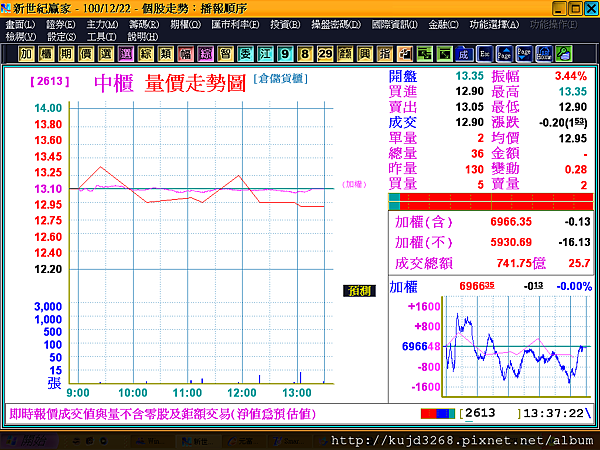This screenshot has width=600, height=450.
Task: Select the 加權(含) value 6966.35
Action: 511,222
